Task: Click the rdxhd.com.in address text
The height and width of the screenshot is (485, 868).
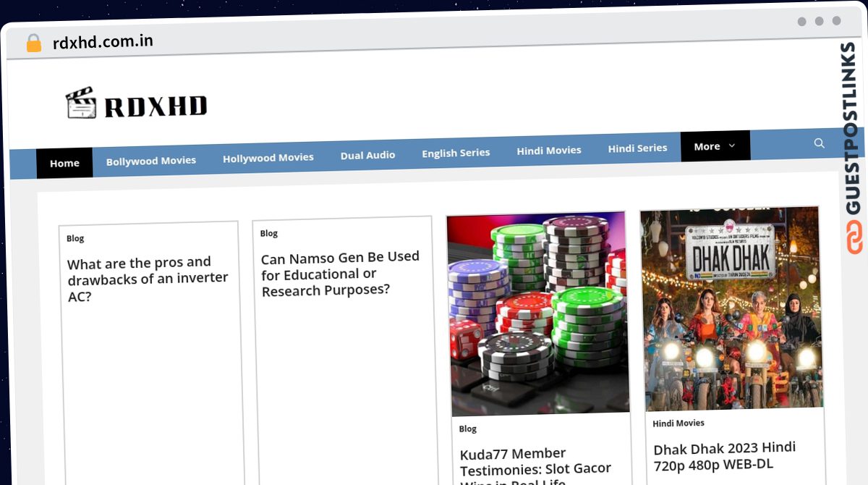Action: pos(103,42)
